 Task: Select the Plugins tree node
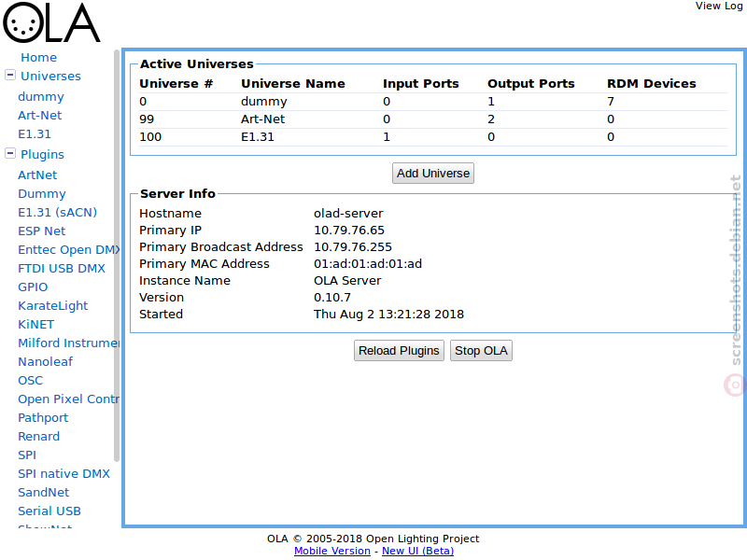tap(42, 155)
